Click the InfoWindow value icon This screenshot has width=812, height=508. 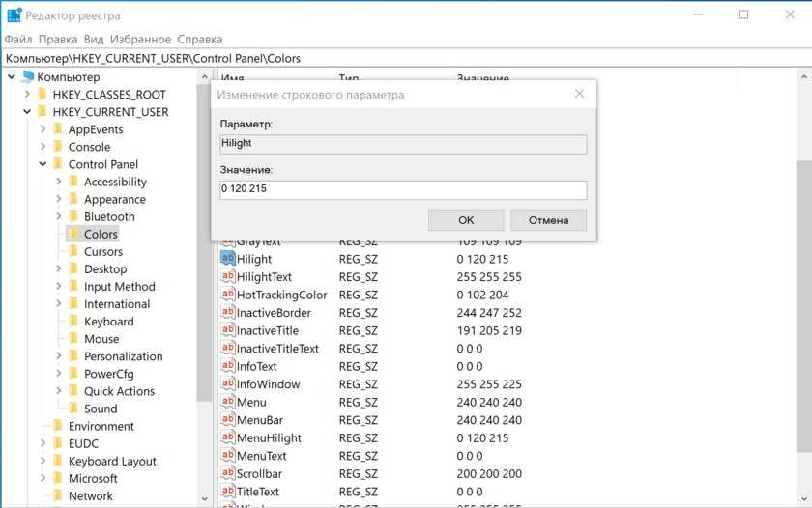[228, 384]
